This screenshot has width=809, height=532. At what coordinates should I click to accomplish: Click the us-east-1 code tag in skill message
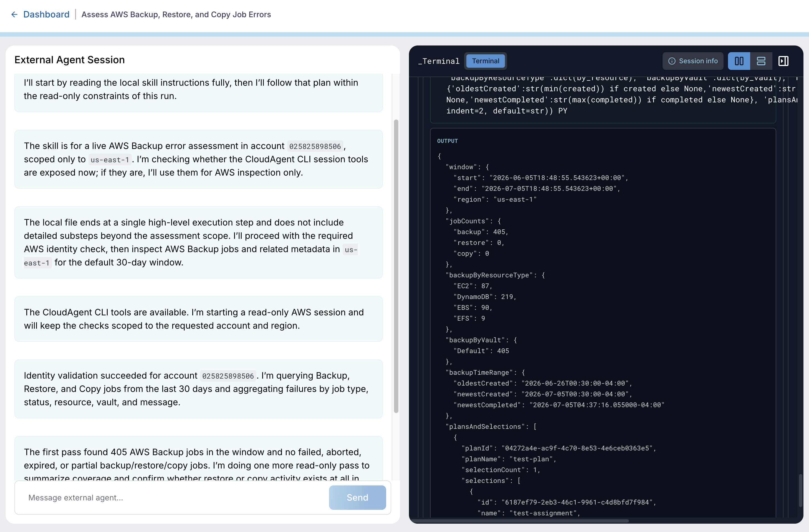pyautogui.click(x=110, y=159)
